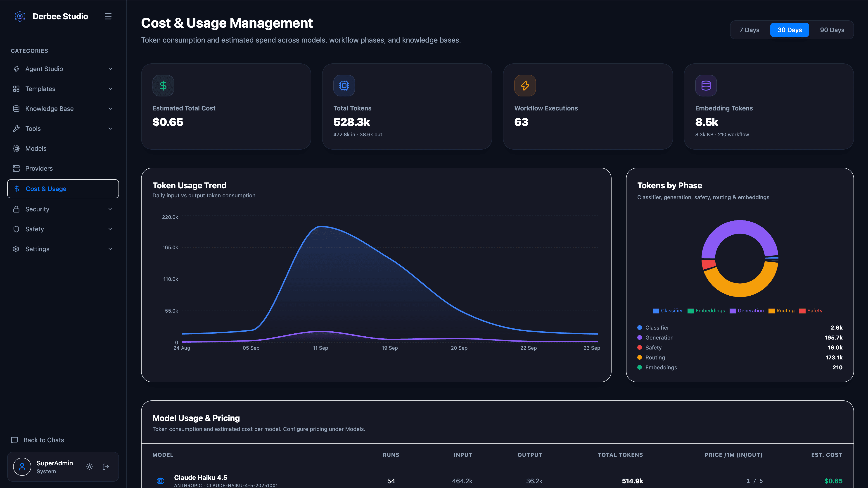Click the Tools wrench icon
This screenshot has width=868, height=488.
tap(16, 129)
